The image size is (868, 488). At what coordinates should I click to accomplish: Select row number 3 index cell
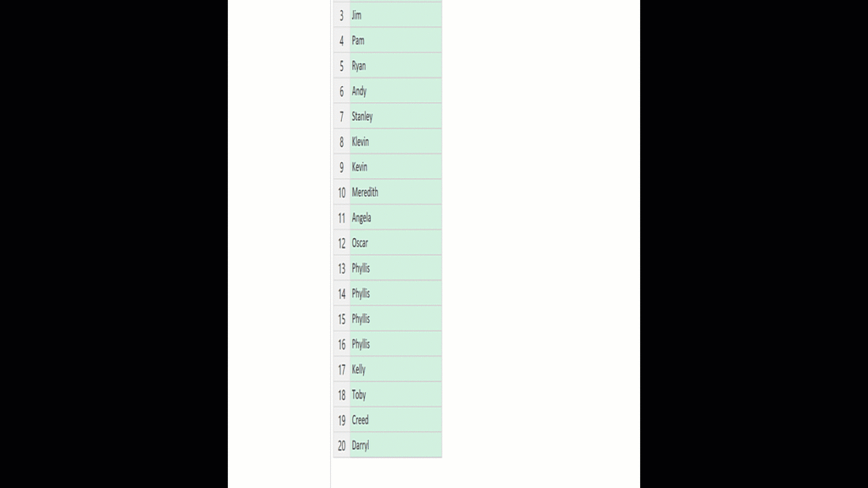(x=342, y=15)
